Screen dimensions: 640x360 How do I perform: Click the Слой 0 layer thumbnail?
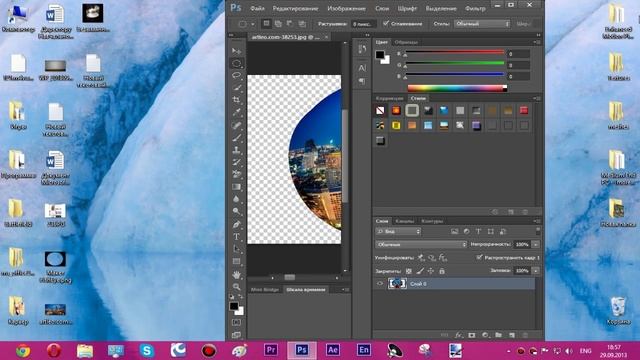coord(397,284)
